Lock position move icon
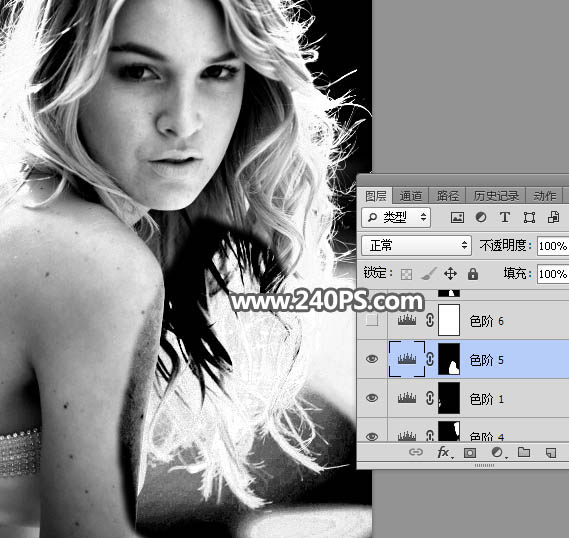This screenshot has width=569, height=538. pyautogui.click(x=450, y=274)
